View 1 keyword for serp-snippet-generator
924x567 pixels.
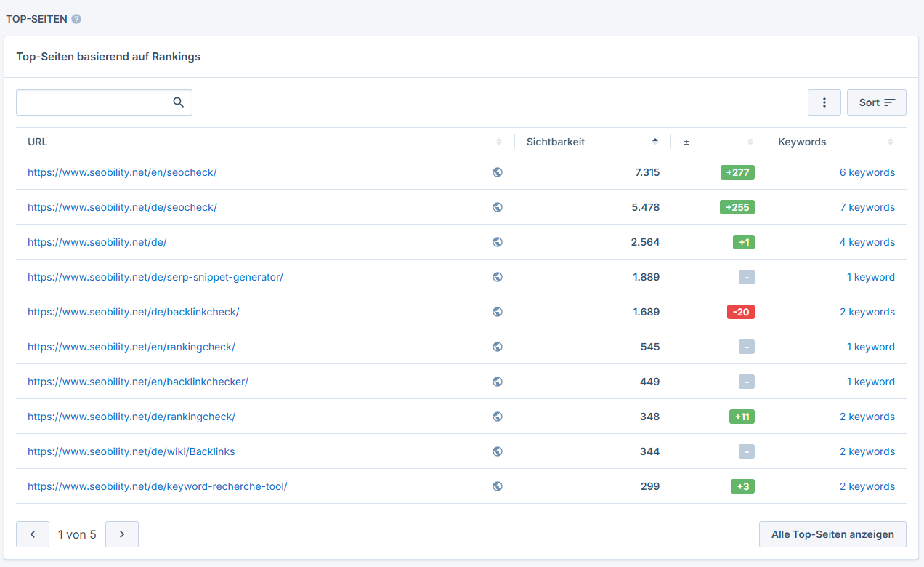pyautogui.click(x=871, y=277)
